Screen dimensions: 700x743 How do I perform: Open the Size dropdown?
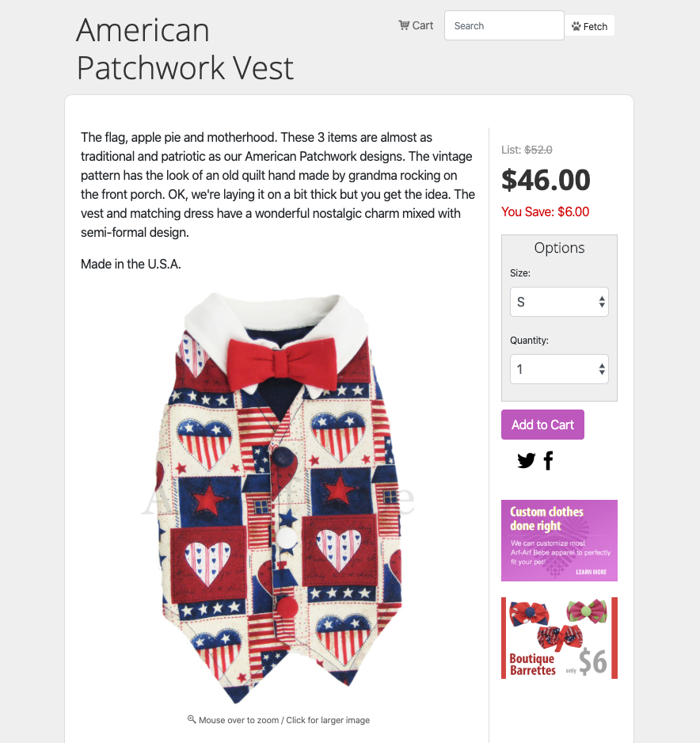coord(559,302)
